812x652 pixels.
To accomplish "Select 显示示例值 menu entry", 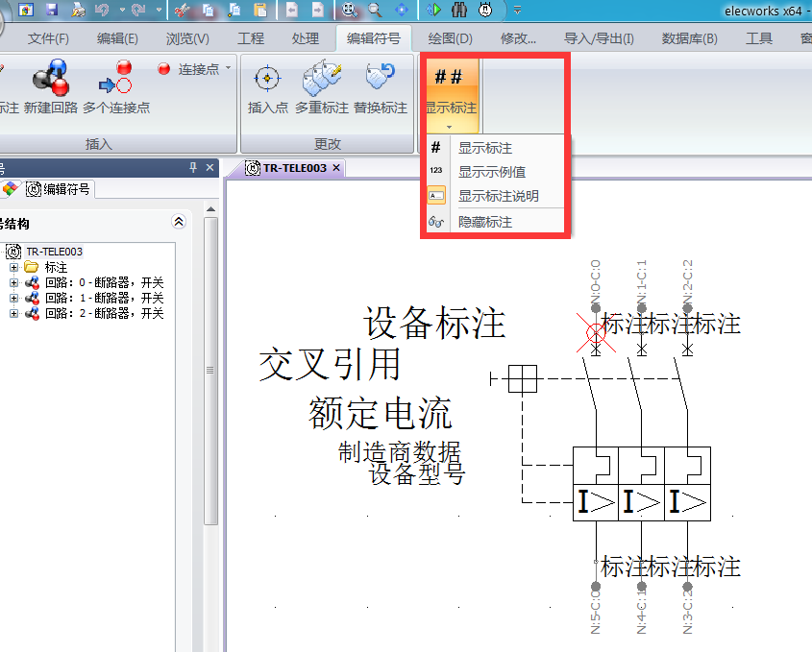I will 491,172.
